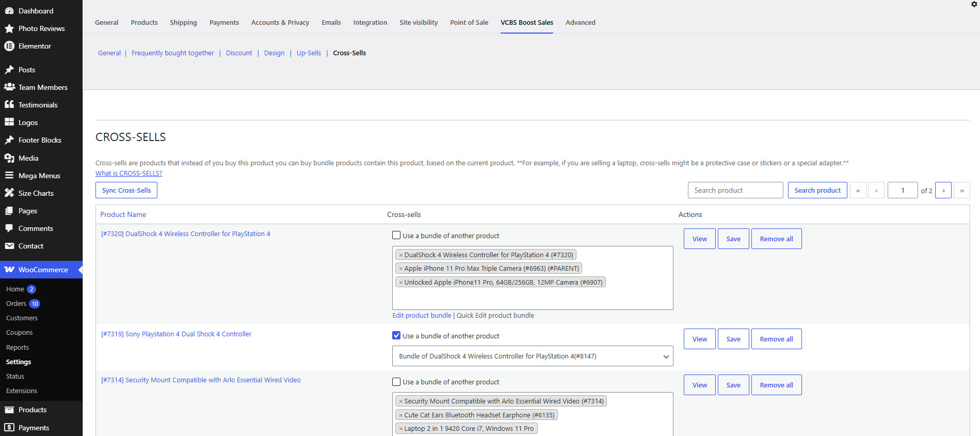Click the Search product text field
The image size is (980, 436).
coord(735,190)
